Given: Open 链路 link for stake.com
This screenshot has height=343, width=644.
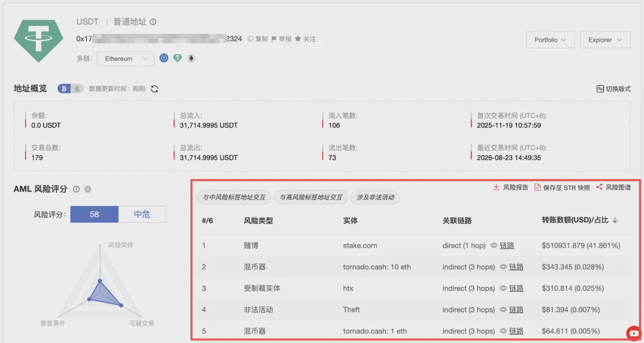Looking at the screenshot, I should (507, 245).
